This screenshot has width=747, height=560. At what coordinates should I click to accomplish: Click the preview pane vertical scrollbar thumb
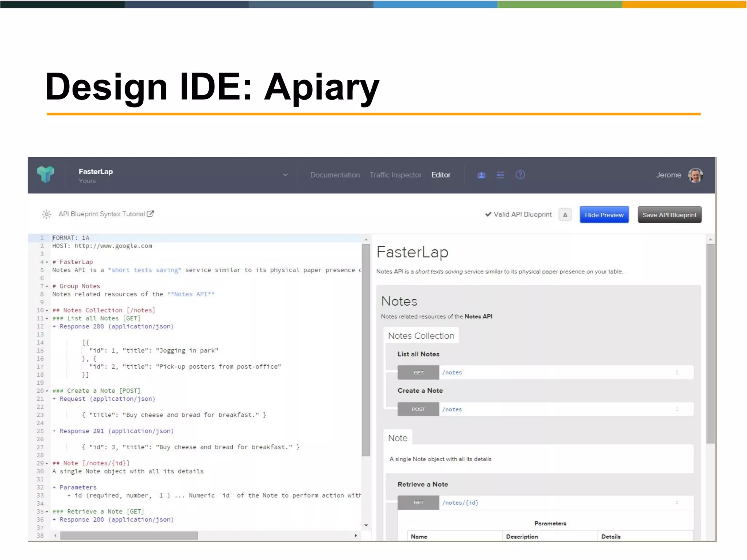(x=710, y=344)
